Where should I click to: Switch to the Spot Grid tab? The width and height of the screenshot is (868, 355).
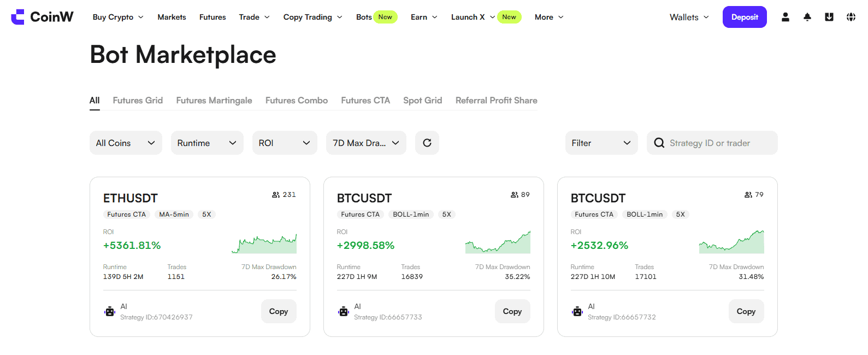coord(423,101)
